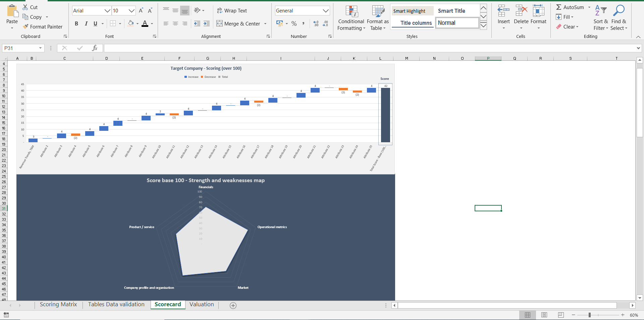Add a new sheet with plus icon

click(x=233, y=305)
